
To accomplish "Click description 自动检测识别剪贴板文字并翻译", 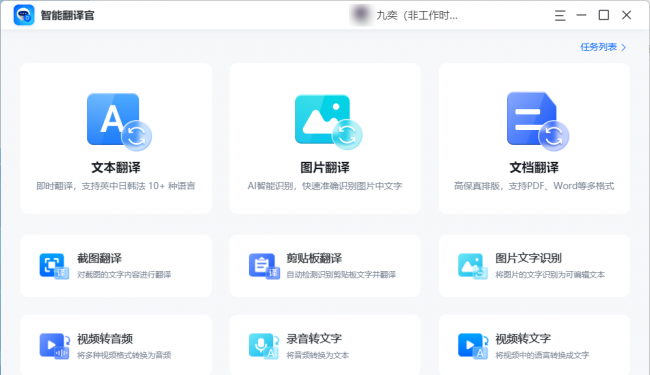I will click(x=341, y=275).
